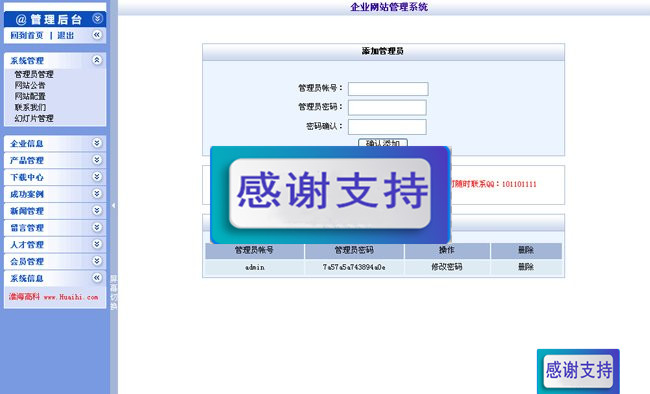Expand the 会员管理 section chevron
Screen dimensions: 650x394
click(x=97, y=261)
